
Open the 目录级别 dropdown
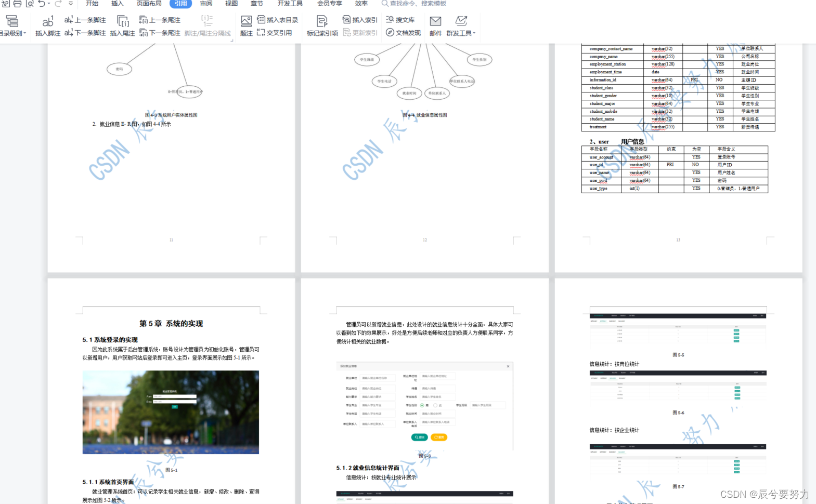coord(12,25)
